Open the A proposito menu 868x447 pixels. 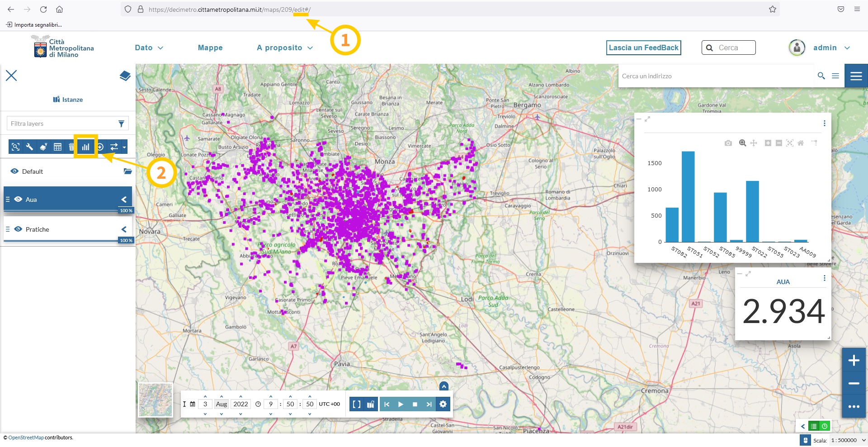pyautogui.click(x=284, y=48)
